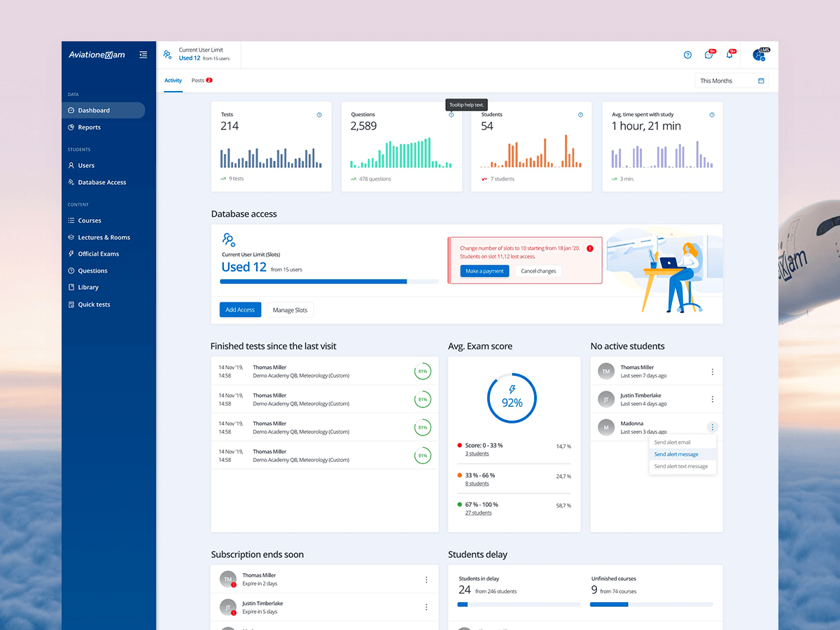The height and width of the screenshot is (630, 840).
Task: Click the user limit progress bar
Action: [329, 281]
